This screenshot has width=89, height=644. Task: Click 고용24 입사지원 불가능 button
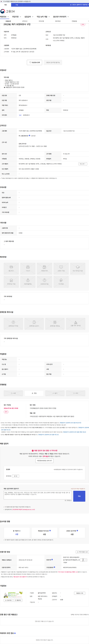[53, 62]
